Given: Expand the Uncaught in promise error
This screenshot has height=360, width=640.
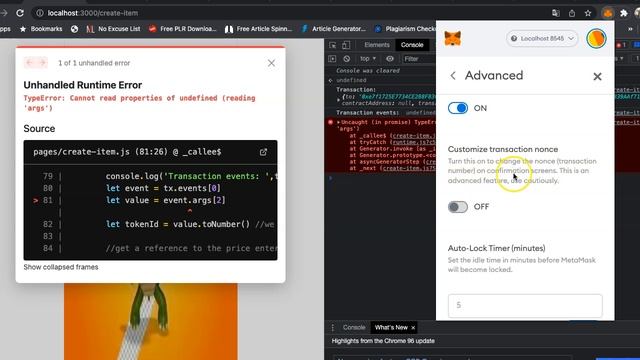Looking at the screenshot, I should pyautogui.click(x=338, y=122).
